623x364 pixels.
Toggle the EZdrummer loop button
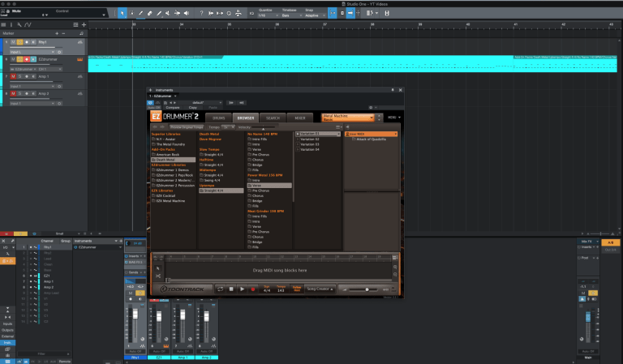coord(220,289)
